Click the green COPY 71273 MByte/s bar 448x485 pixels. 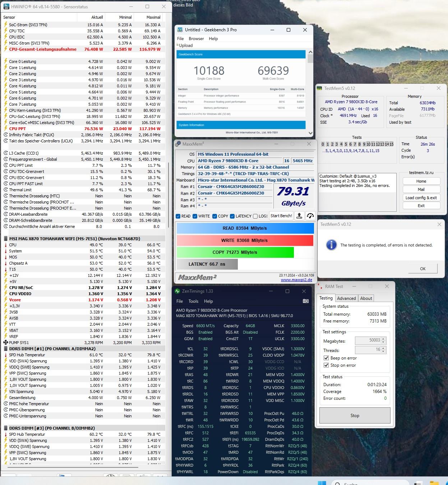point(235,252)
